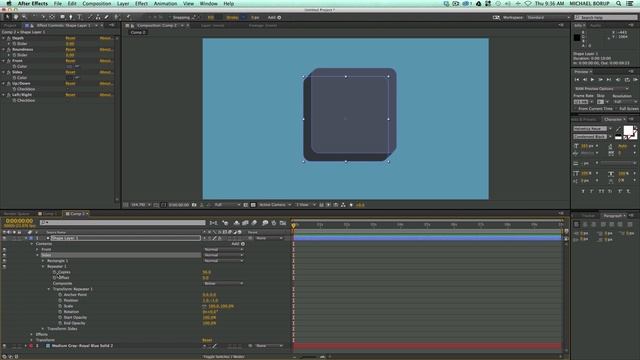Toggle visibility of Shape Layer 1

(4, 238)
